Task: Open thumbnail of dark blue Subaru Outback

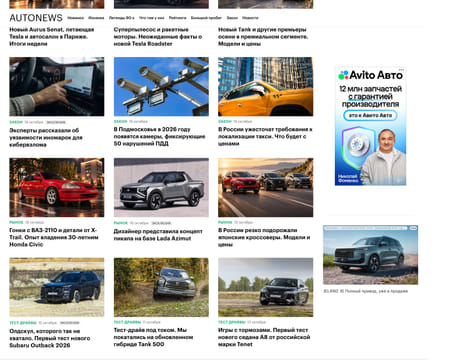Action: 57,287
